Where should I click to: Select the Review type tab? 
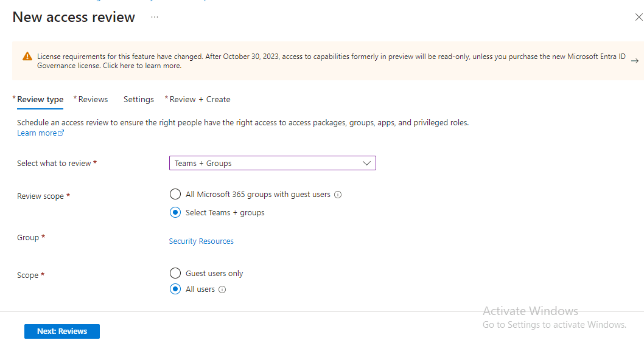click(40, 99)
